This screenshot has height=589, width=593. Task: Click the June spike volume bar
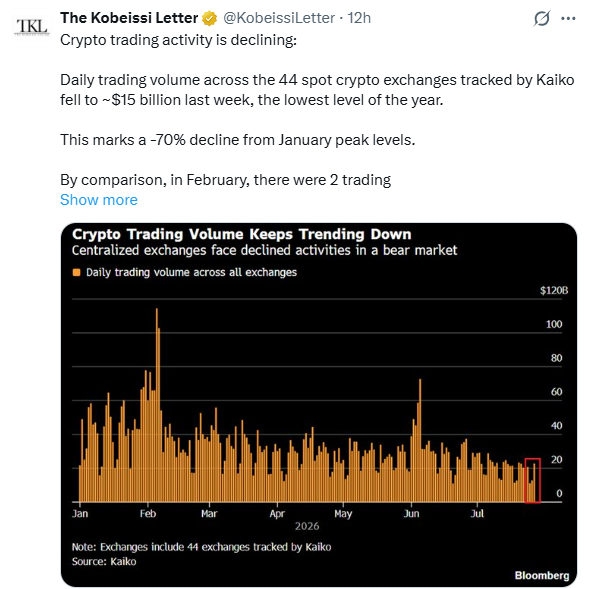pos(420,440)
